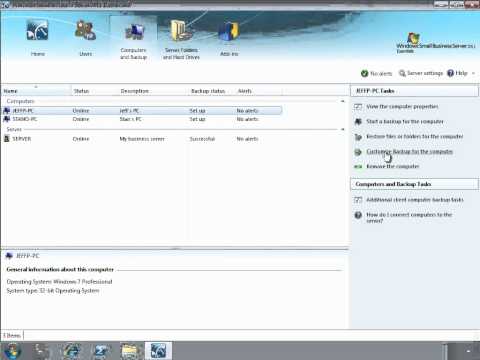Collapse the Computers group
This screenshot has width=480, height=360.
pyautogui.click(x=342, y=101)
